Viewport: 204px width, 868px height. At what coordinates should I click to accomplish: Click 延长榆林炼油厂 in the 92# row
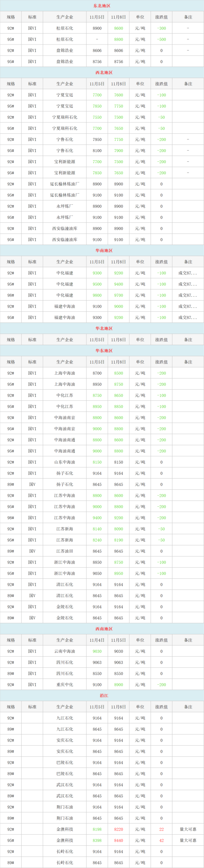[x=65, y=184]
